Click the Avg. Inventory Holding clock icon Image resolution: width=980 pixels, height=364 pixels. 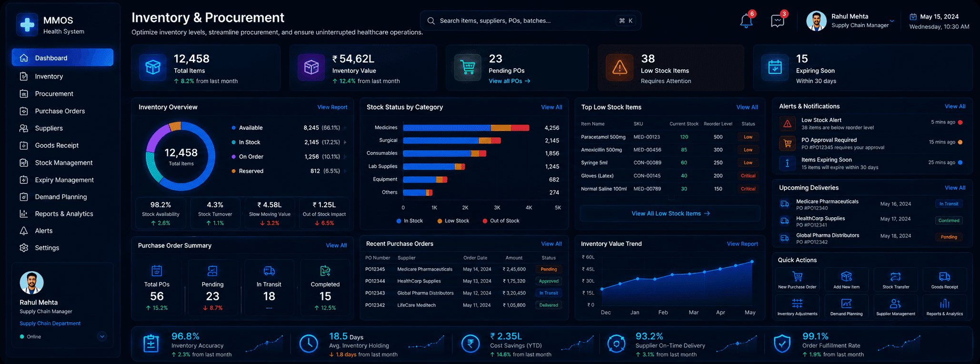click(x=309, y=344)
